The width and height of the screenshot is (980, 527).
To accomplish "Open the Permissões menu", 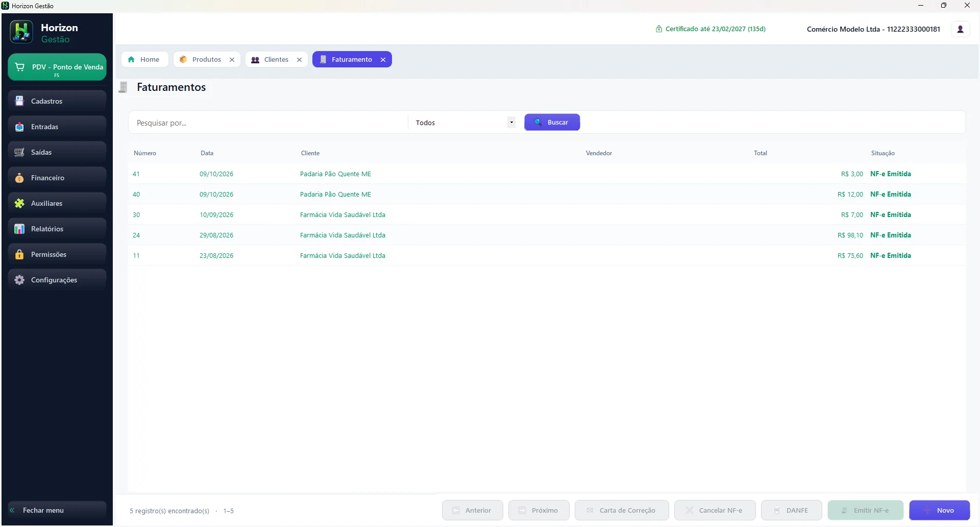I will click(57, 254).
